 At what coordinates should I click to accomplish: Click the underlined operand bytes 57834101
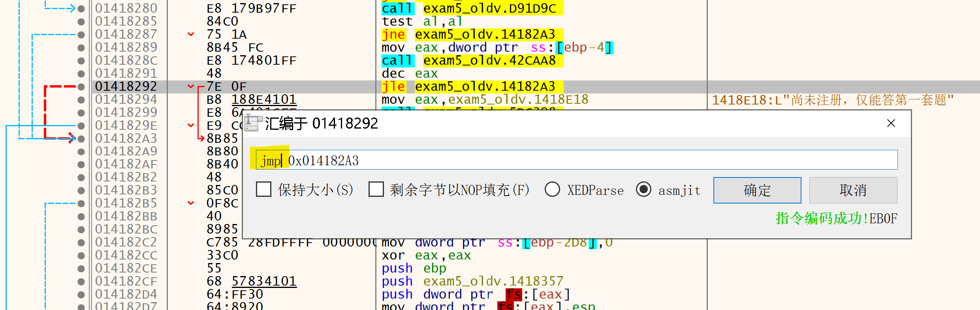tap(264, 281)
